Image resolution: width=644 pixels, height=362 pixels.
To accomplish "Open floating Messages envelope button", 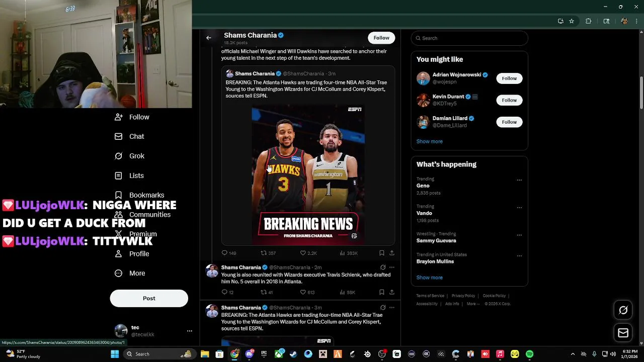I will 623,333.
